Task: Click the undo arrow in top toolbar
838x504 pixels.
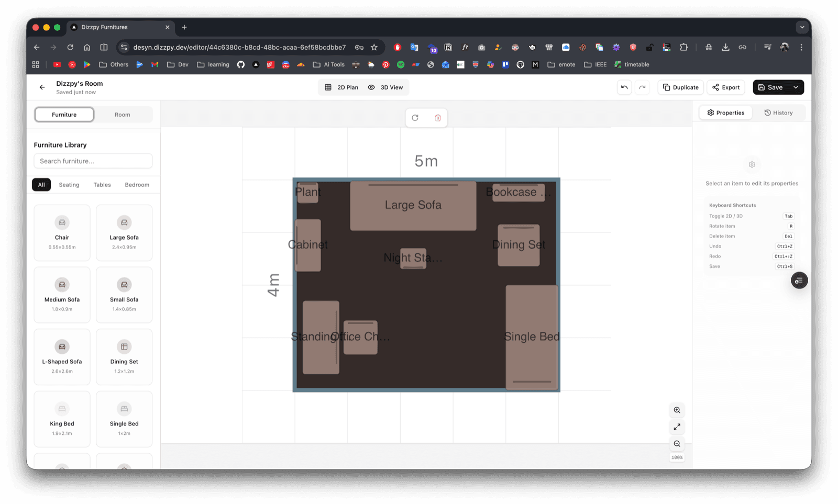Action: pos(624,87)
